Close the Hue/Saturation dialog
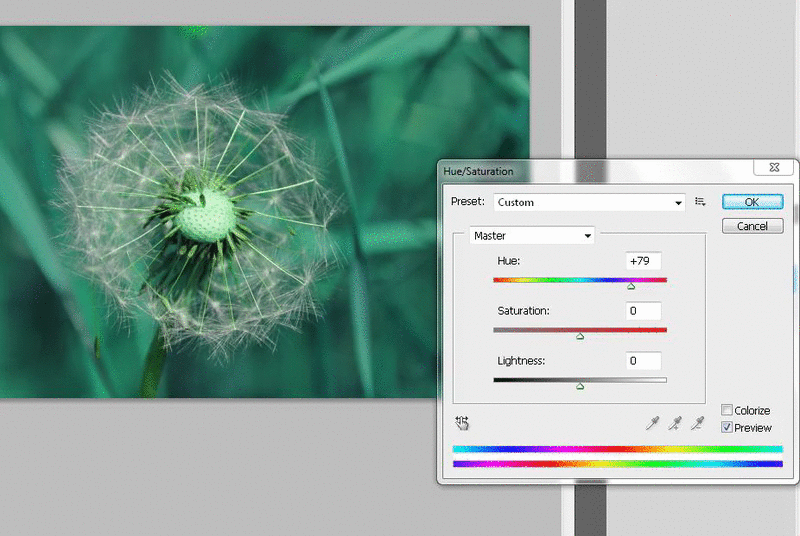This screenshot has height=536, width=800. (774, 167)
